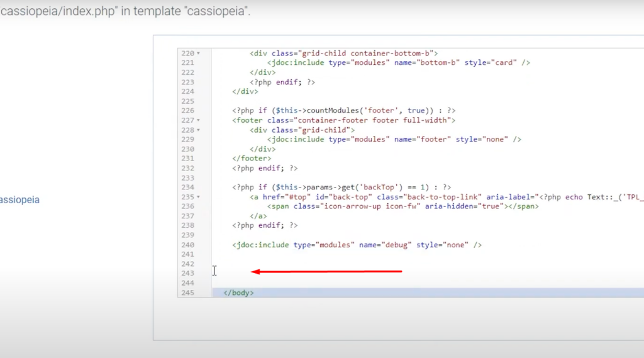Image resolution: width=644 pixels, height=358 pixels.
Task: Open the cassiopeia link on the left
Action: 19,199
